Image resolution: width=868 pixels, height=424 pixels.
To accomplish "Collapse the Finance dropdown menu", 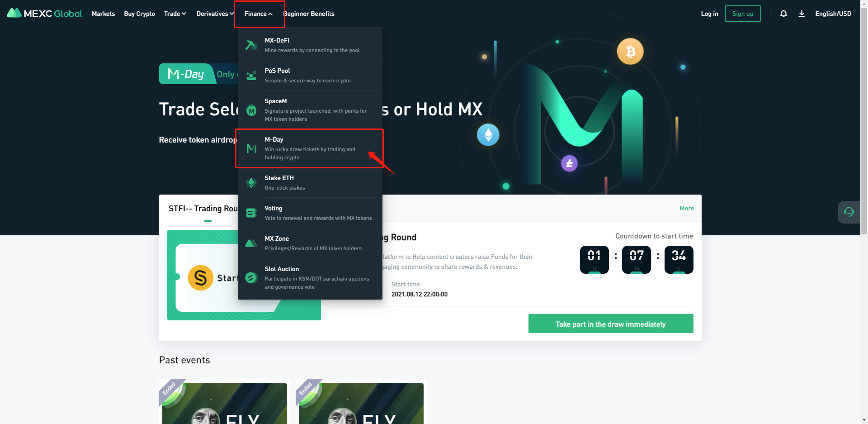I will point(259,14).
